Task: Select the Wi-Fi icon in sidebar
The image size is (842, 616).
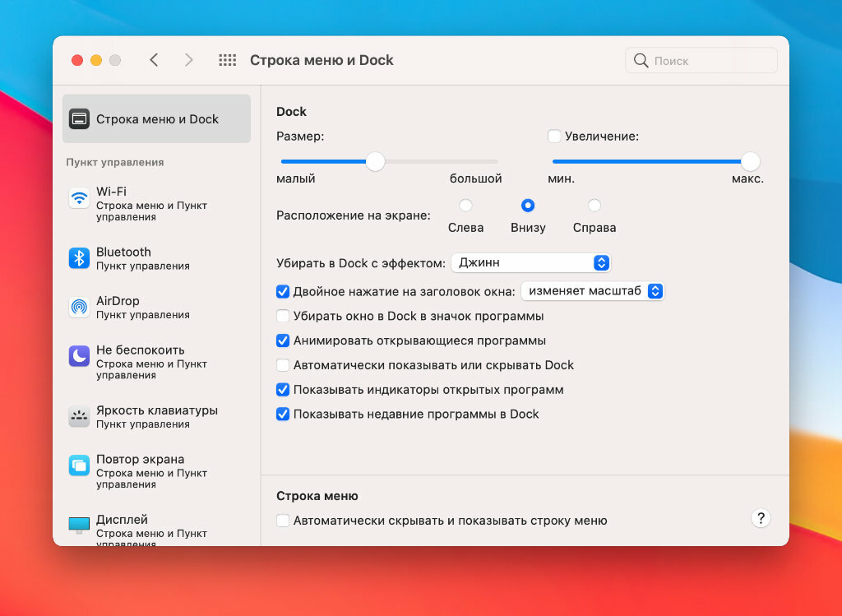Action: coord(79,197)
